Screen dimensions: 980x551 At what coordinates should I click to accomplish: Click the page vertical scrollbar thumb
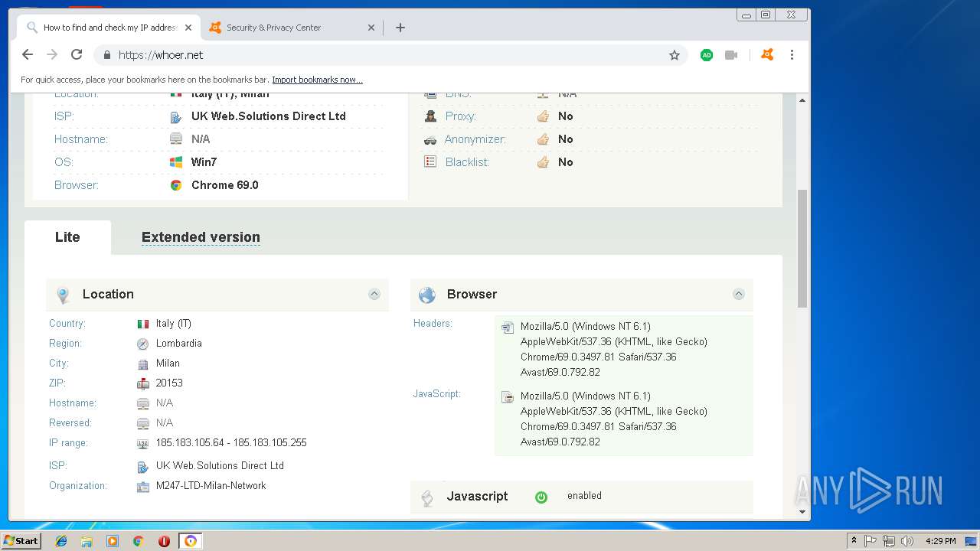pyautogui.click(x=802, y=249)
